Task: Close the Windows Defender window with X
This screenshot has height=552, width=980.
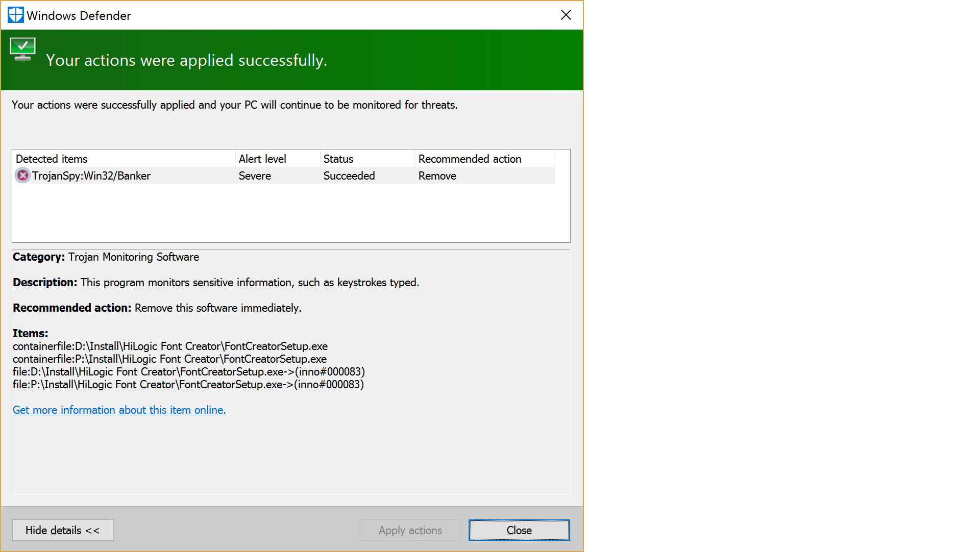Action: pos(566,15)
